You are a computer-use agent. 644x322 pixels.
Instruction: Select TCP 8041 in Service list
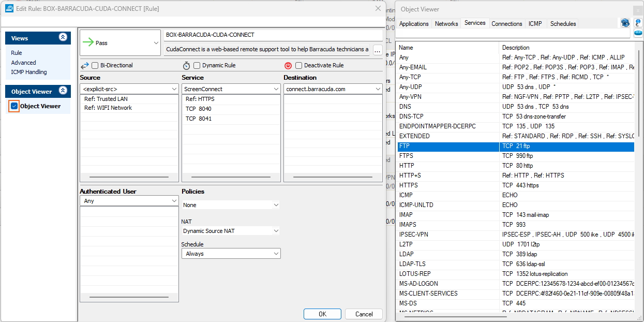pyautogui.click(x=231, y=119)
